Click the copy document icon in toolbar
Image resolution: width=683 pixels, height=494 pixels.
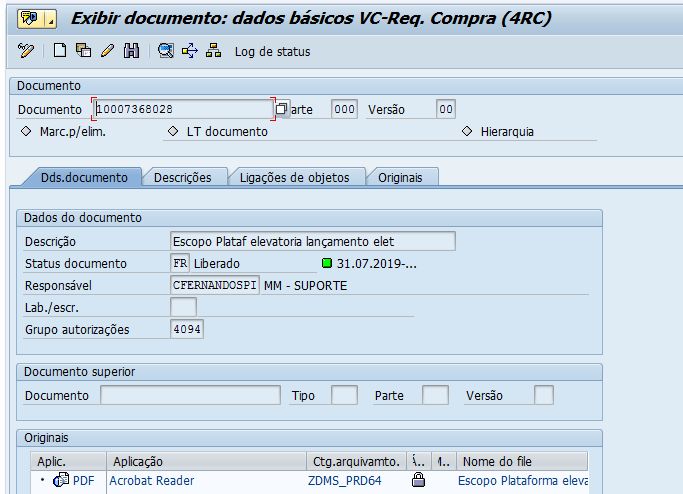(x=83, y=51)
